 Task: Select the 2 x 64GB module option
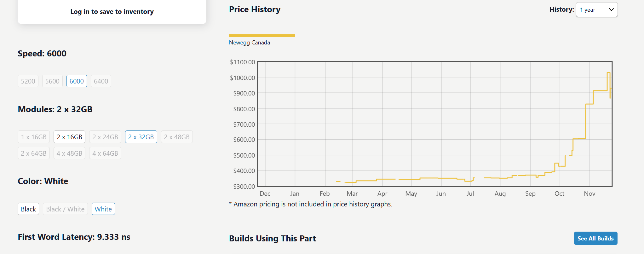coord(34,153)
